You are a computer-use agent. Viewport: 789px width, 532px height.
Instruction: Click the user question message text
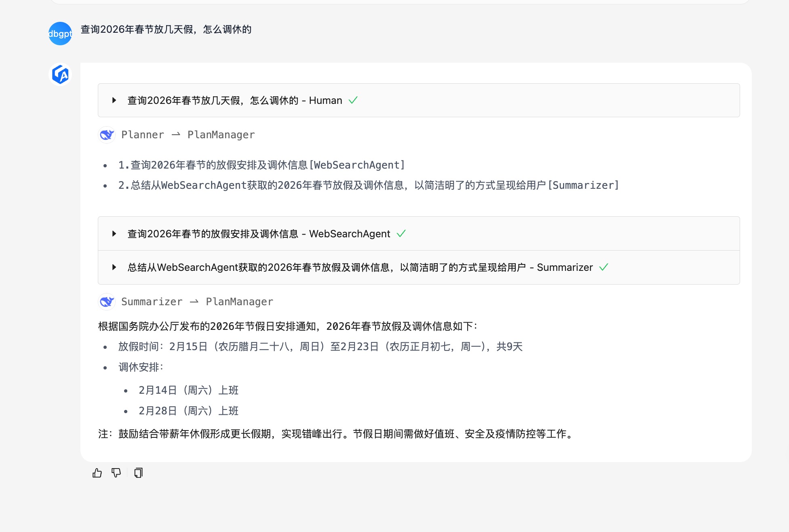tap(166, 30)
